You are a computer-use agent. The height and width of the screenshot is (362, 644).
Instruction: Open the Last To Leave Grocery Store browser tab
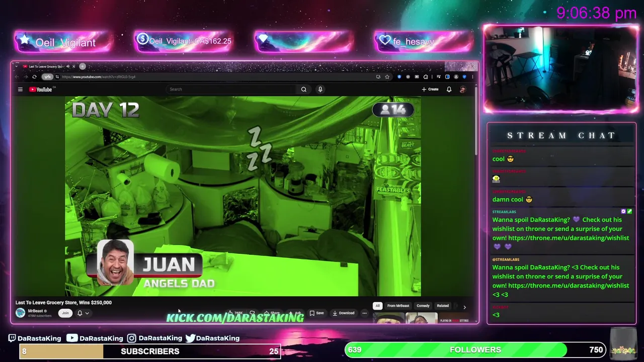(x=45, y=66)
